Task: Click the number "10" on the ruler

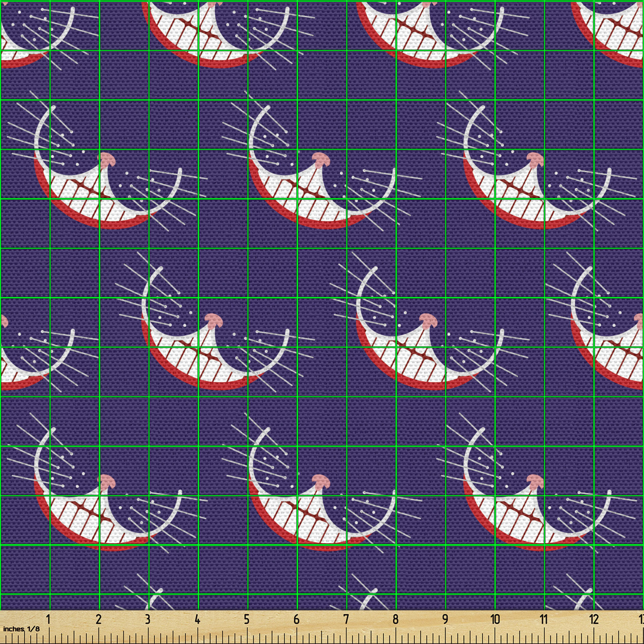Action: 495,619
